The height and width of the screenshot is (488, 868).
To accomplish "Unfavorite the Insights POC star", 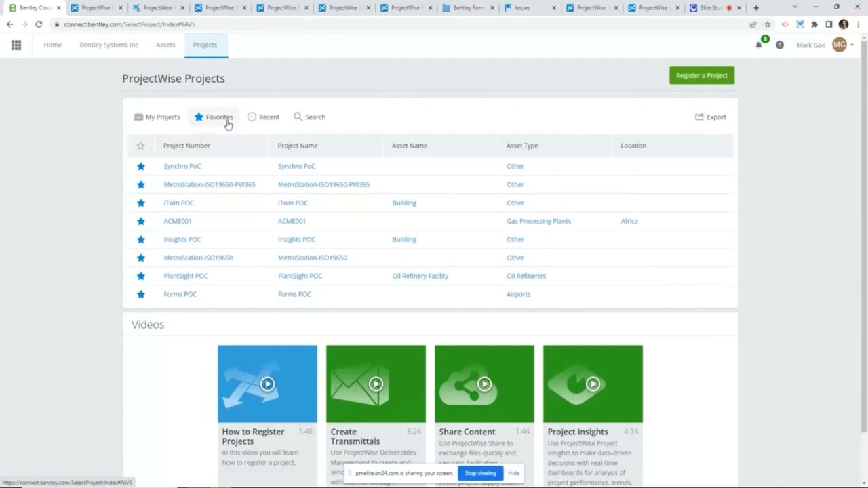I will 141,239.
